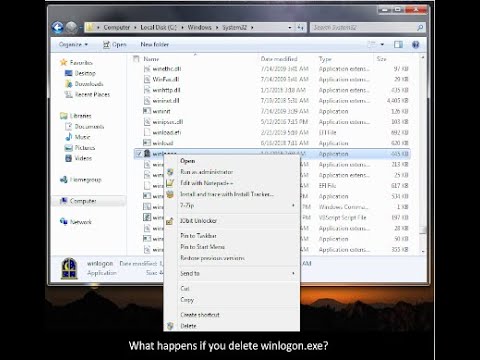Choose Install and trace with Install Tracker
The image size is (480, 360).
coord(227,194)
